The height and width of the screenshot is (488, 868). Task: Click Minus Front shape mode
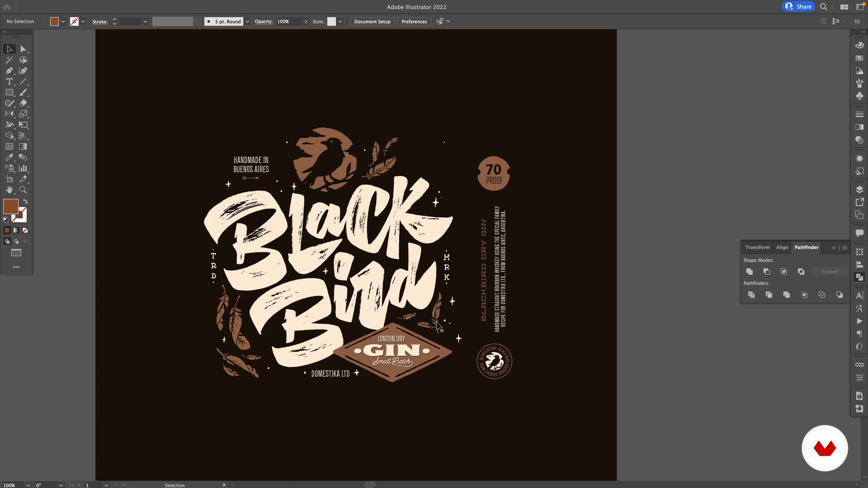click(767, 272)
